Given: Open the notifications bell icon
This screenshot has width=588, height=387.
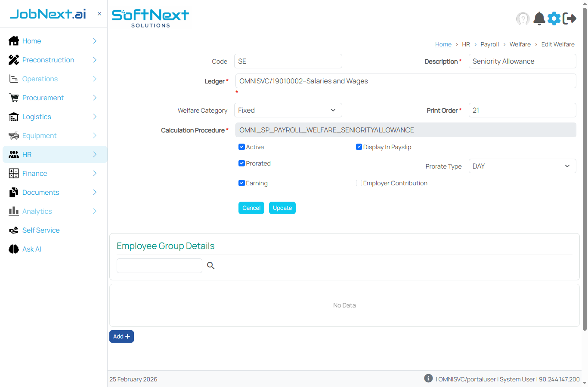Looking at the screenshot, I should click(539, 18).
